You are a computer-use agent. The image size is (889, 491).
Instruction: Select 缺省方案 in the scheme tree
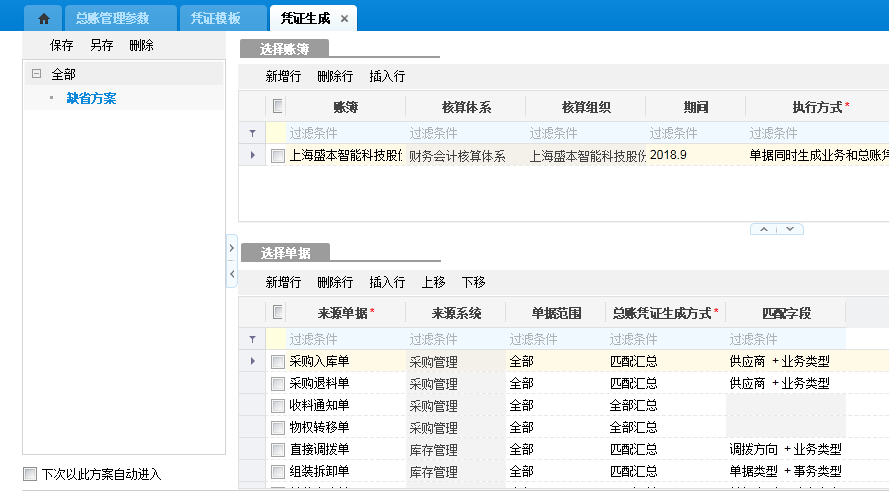(x=91, y=98)
